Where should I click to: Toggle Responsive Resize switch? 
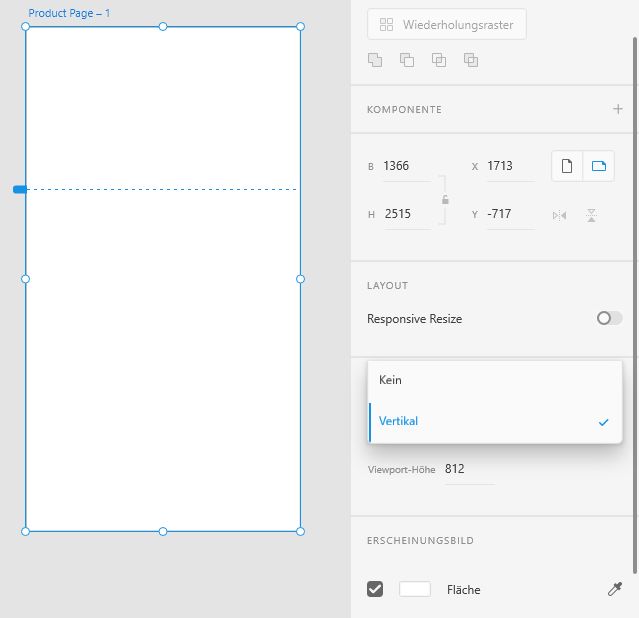[609, 318]
